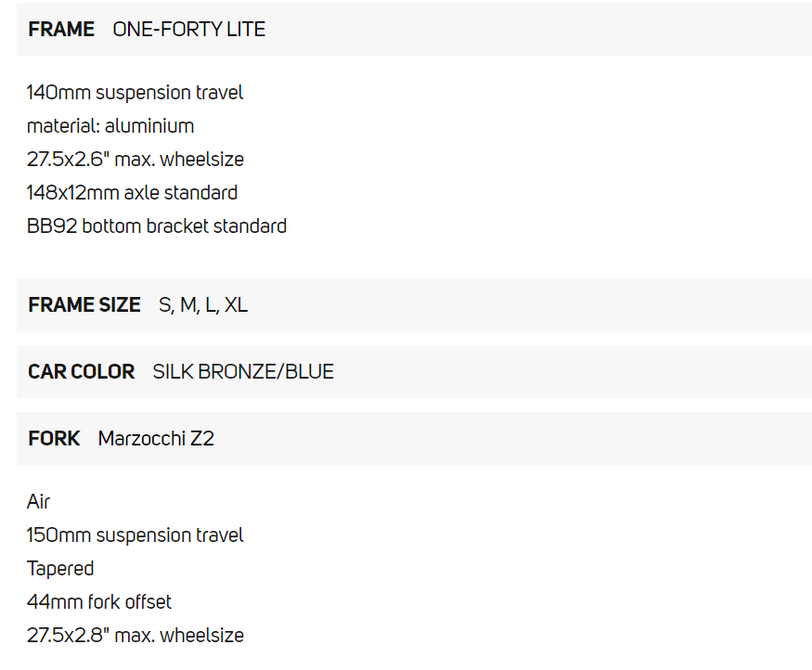812x670 pixels.
Task: Click the bold FORK heading label
Action: 54,439
